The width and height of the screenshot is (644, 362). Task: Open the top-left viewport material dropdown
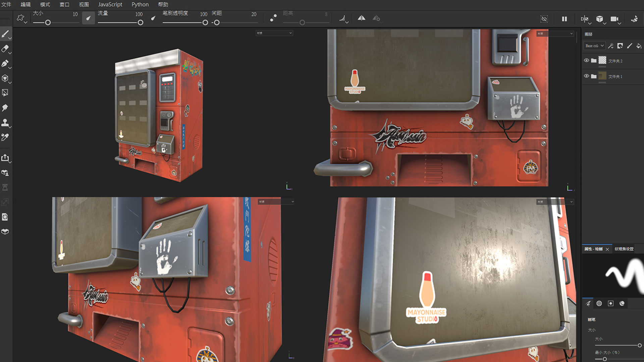[x=274, y=33]
